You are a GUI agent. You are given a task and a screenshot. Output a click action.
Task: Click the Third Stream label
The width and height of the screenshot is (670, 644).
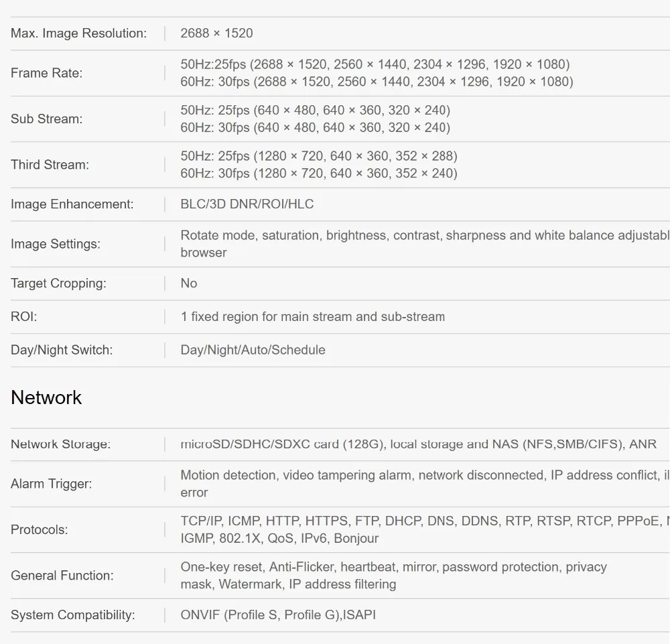point(50,165)
